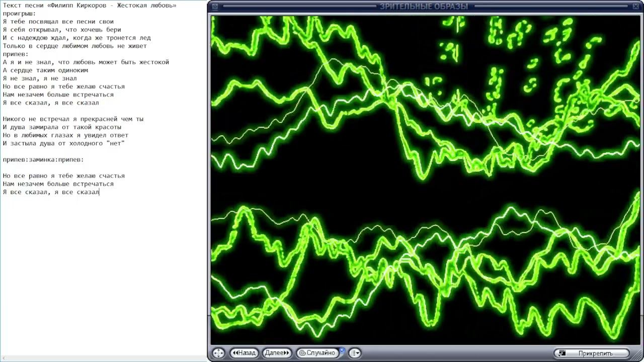Toggle random visualization mode Случайно
This screenshot has width=644, height=362.
(x=317, y=353)
